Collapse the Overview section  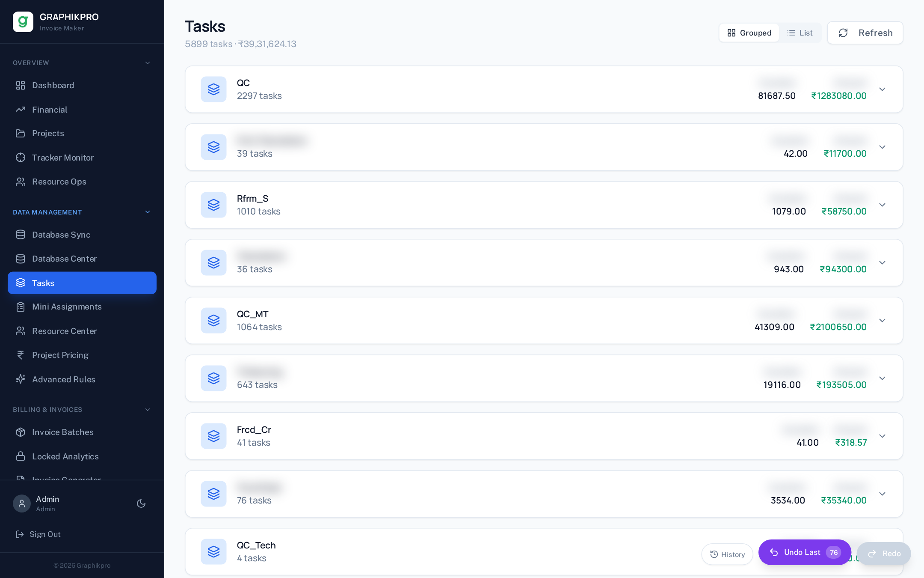(x=148, y=63)
